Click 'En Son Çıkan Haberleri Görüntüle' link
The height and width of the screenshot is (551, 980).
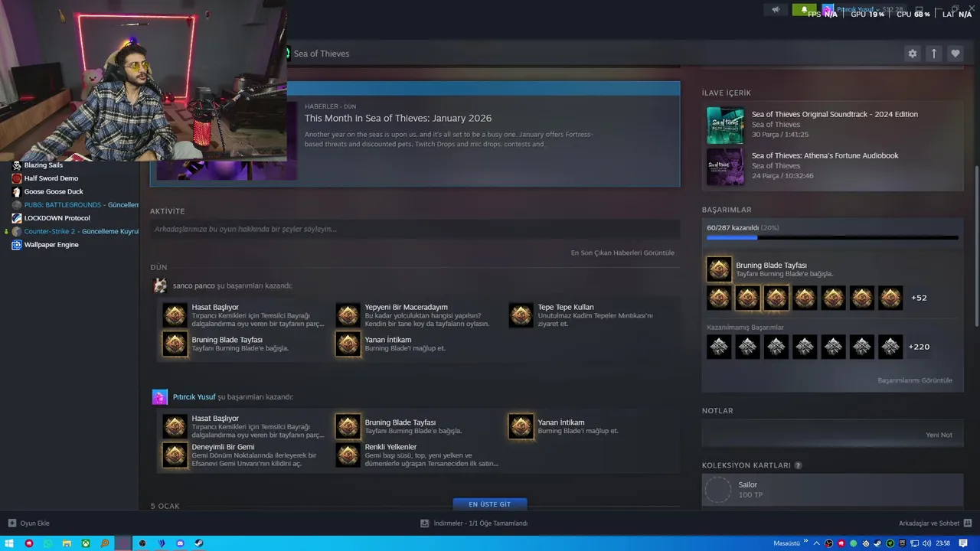pyautogui.click(x=622, y=253)
